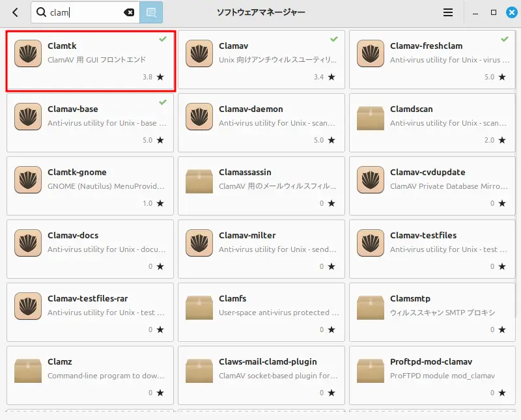Click the Clamav installed checkmark
The image size is (521, 420).
coord(334,39)
